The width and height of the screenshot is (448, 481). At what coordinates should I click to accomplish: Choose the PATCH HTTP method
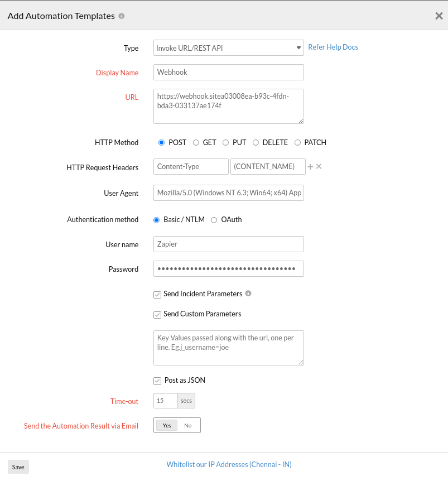[297, 143]
